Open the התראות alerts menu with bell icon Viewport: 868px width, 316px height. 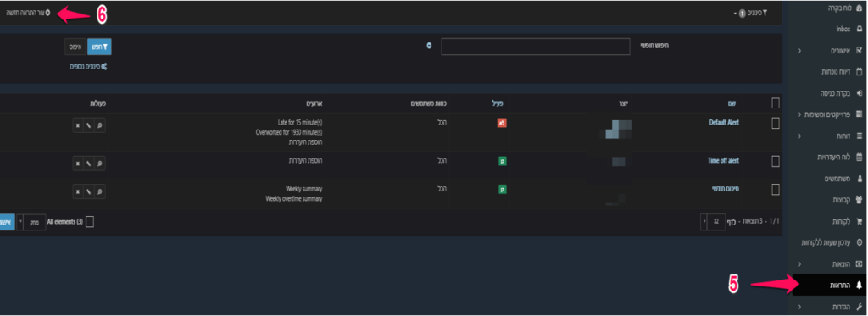pos(829,285)
